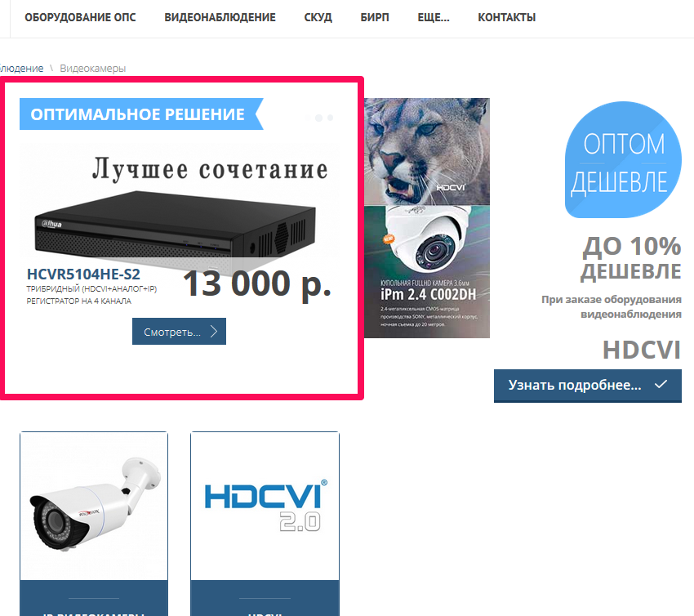Screen dimensions: 694x616
Task: Click the HCVR5104HE-S2 product title
Action: (x=83, y=275)
